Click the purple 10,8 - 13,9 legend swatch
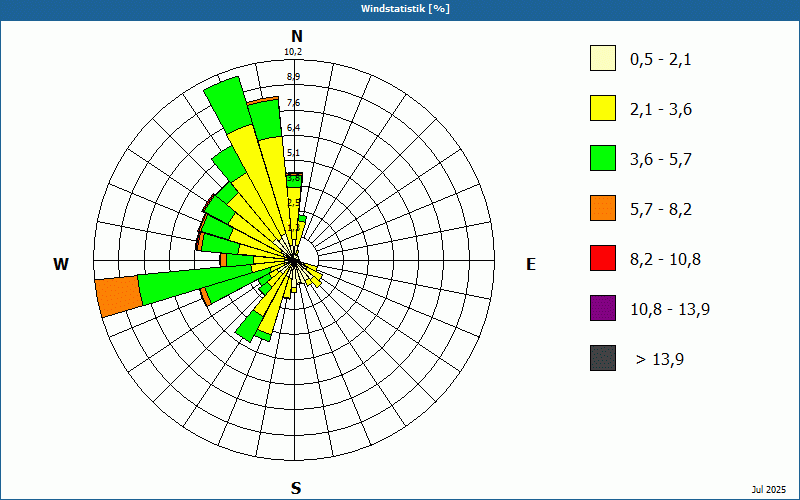This screenshot has width=800, height=500. (x=603, y=308)
